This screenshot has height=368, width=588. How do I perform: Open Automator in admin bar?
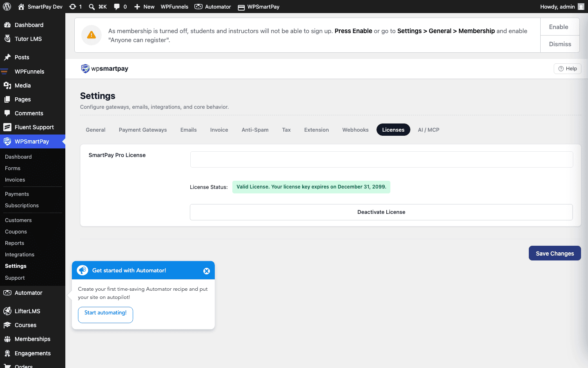pyautogui.click(x=213, y=7)
